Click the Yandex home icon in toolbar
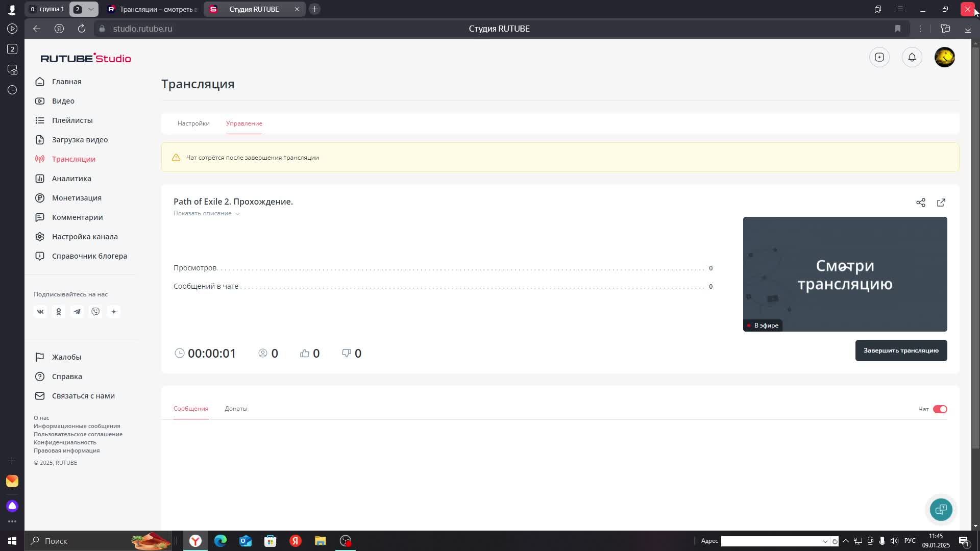The image size is (980, 551). pos(59,29)
